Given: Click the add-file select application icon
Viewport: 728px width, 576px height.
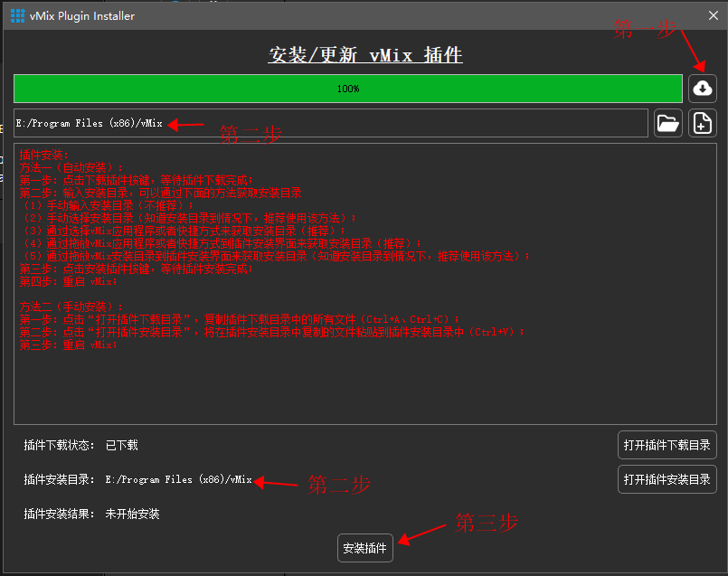Looking at the screenshot, I should 703,123.
